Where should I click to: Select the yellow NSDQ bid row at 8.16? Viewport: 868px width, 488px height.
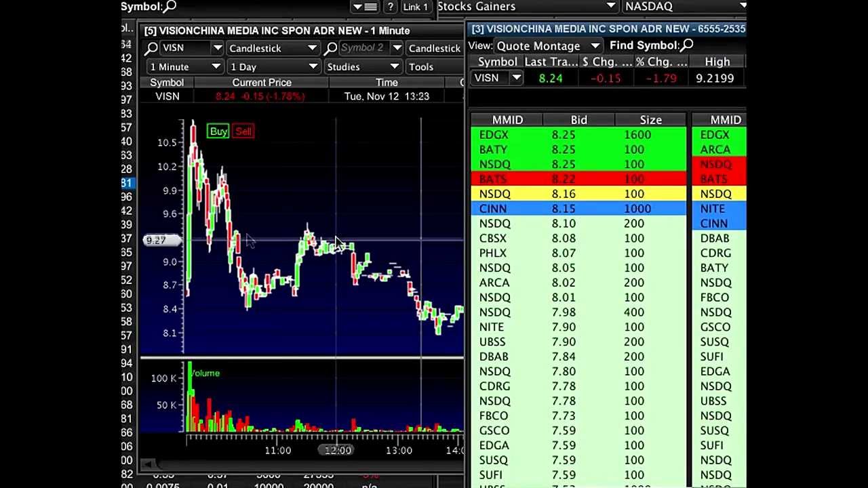pyautogui.click(x=578, y=194)
